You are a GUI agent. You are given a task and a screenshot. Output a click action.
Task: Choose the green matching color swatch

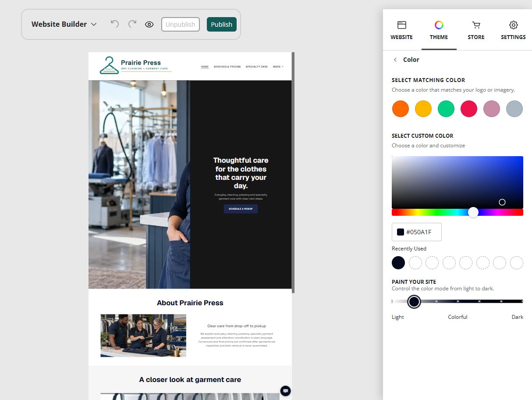446,109
